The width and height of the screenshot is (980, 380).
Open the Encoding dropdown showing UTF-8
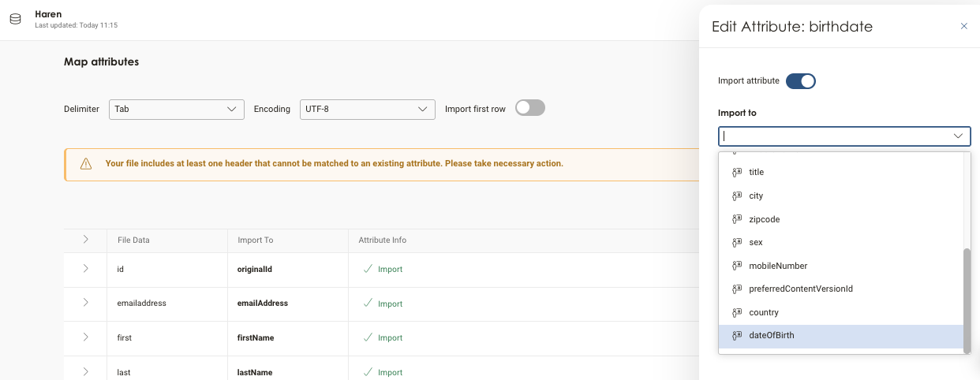pos(367,110)
